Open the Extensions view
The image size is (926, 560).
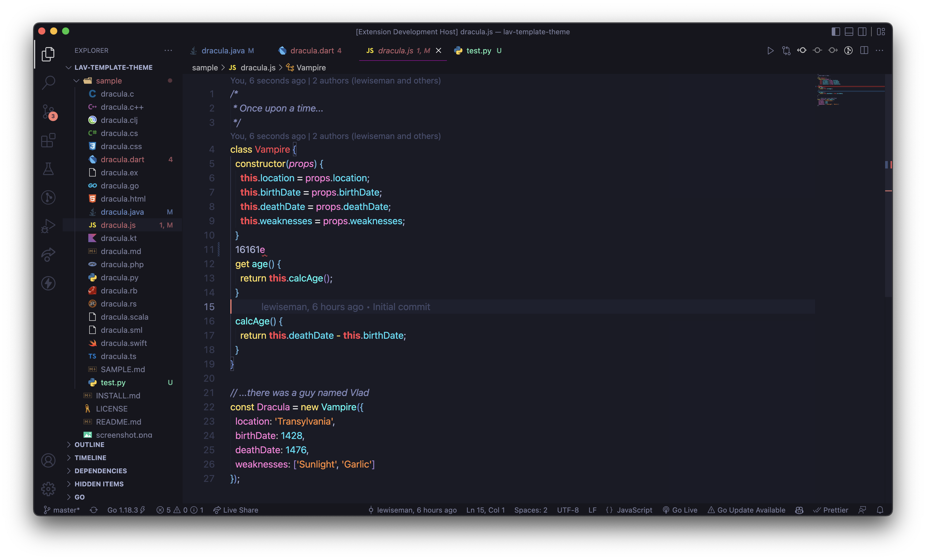48,140
